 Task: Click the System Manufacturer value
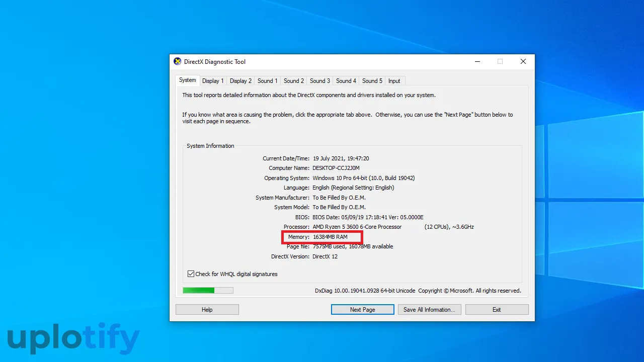pos(339,198)
